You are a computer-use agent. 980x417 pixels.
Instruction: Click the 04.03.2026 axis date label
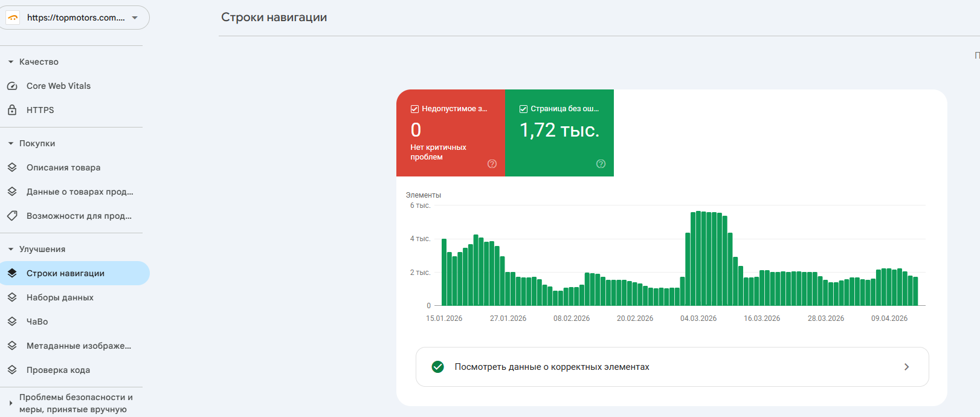pyautogui.click(x=698, y=318)
